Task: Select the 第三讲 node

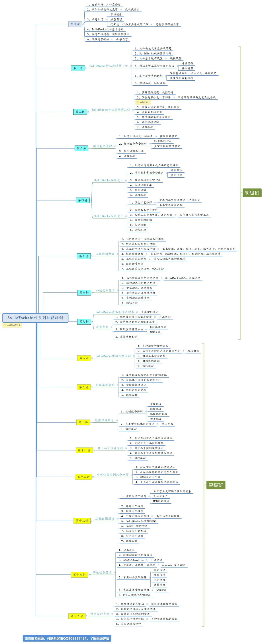Action: pos(81,148)
